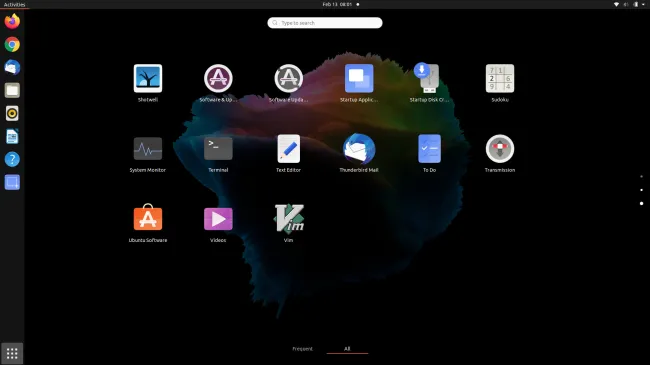Screen dimensions: 650x365
Task: Switch to the Frequent tab
Action: pyautogui.click(x=303, y=349)
